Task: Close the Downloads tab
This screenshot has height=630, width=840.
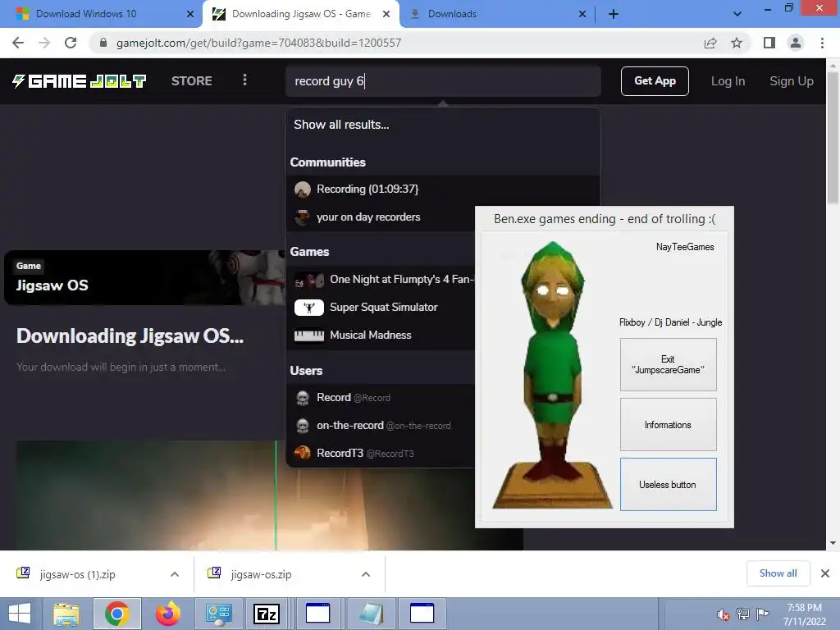Action: 582,14
